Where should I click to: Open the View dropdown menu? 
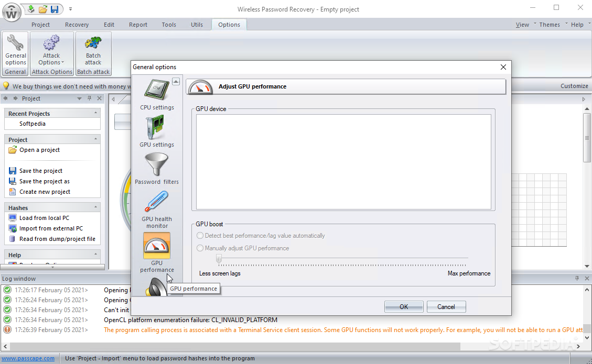523,25
